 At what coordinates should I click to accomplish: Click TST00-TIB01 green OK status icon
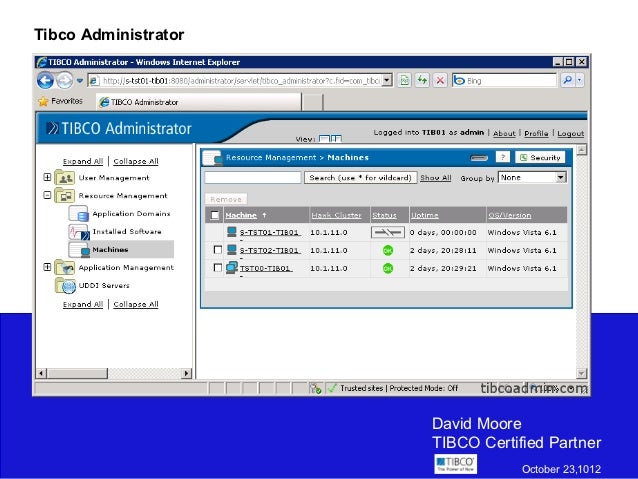388,268
